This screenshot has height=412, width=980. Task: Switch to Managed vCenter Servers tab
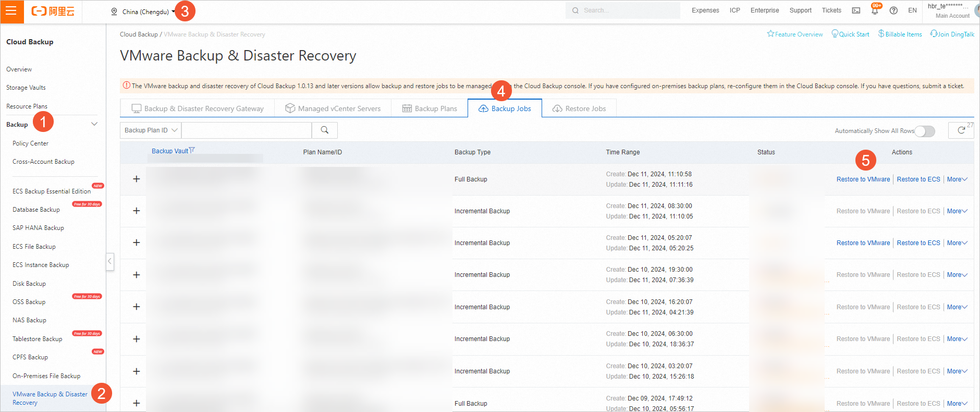[x=333, y=108]
